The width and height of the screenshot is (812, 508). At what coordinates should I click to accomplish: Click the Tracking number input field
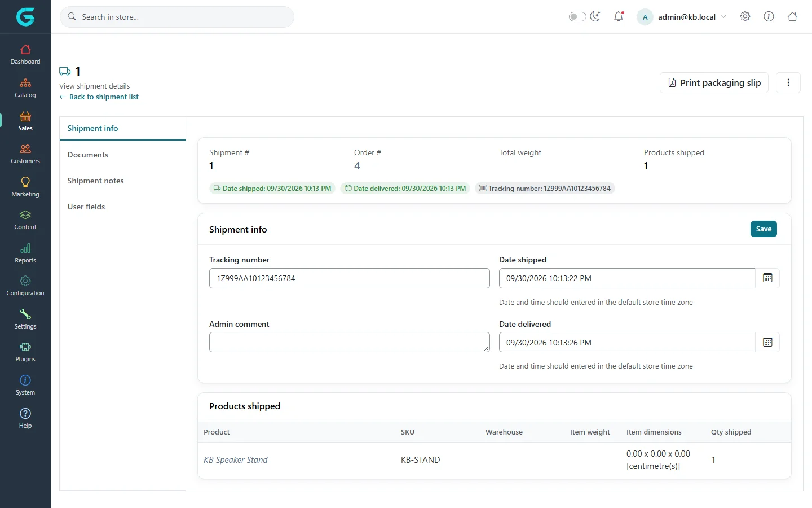click(350, 278)
